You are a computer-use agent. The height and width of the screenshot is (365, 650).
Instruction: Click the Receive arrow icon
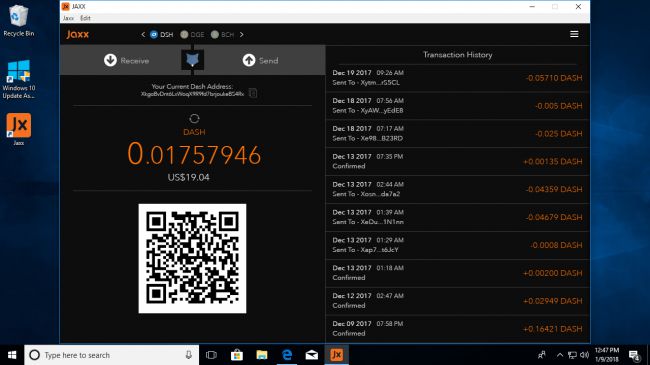tap(110, 60)
